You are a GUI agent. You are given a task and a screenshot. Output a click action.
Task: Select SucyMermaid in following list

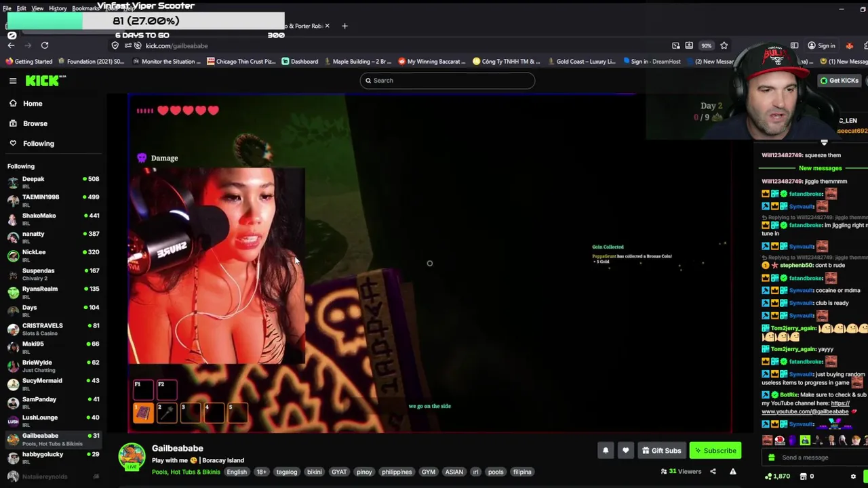pos(53,384)
